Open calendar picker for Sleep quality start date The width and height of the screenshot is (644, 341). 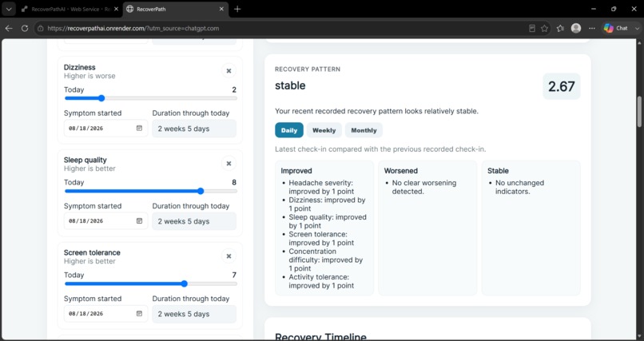point(139,221)
